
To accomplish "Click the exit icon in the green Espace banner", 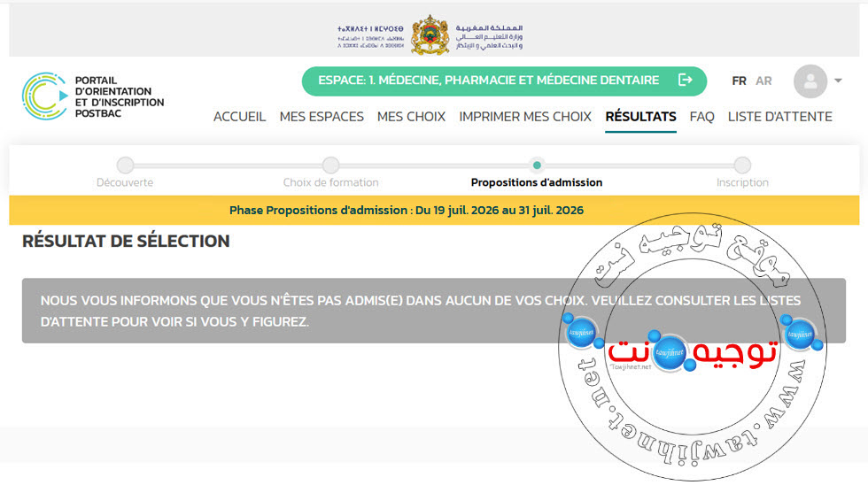I will pos(686,81).
